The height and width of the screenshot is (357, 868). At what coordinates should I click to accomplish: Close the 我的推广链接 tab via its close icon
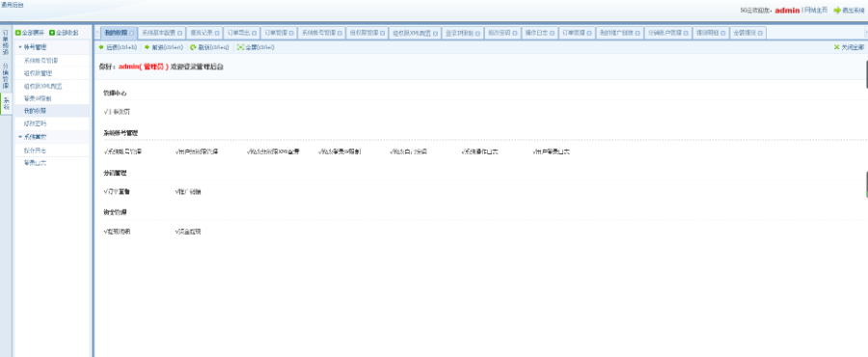coord(637,33)
